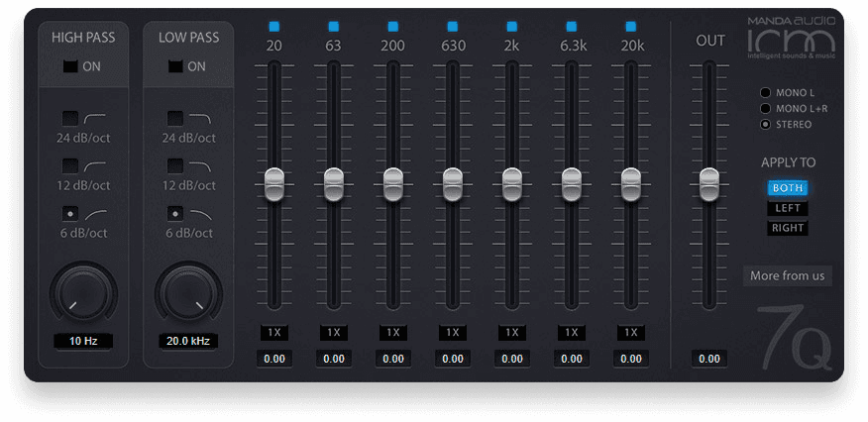The height and width of the screenshot is (422, 868).
Task: Enable the High Pass filter ON switch
Action: click(x=69, y=67)
